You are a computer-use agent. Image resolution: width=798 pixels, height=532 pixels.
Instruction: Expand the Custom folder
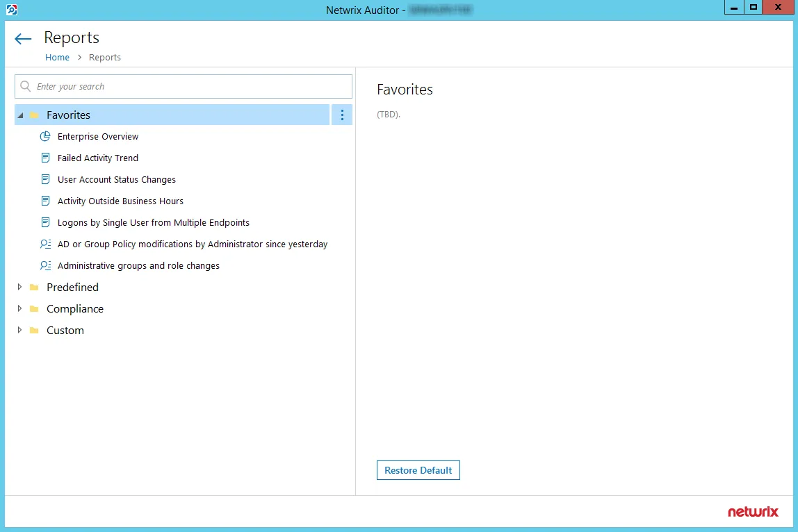tap(19, 330)
